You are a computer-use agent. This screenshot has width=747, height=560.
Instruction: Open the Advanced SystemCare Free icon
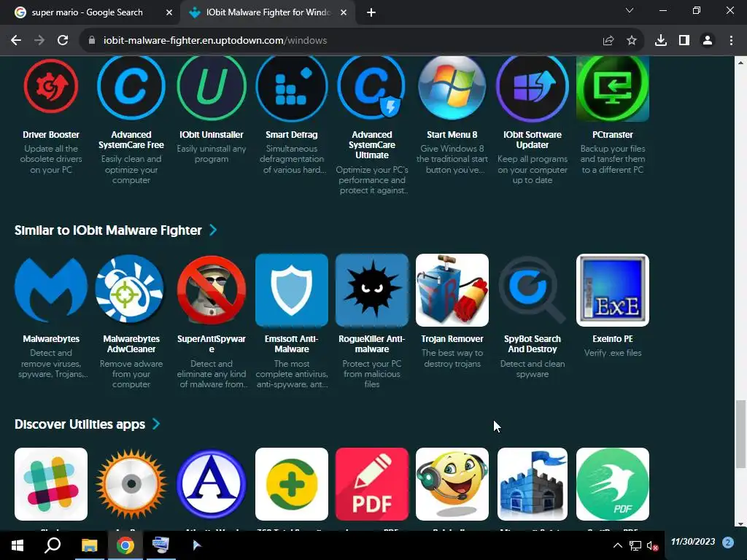click(x=131, y=86)
